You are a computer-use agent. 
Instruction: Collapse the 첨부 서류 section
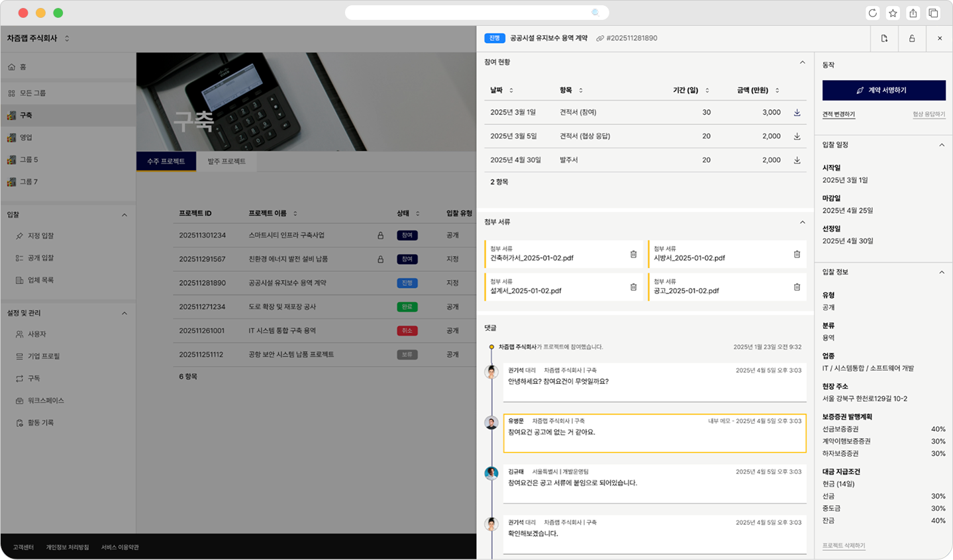click(x=802, y=222)
